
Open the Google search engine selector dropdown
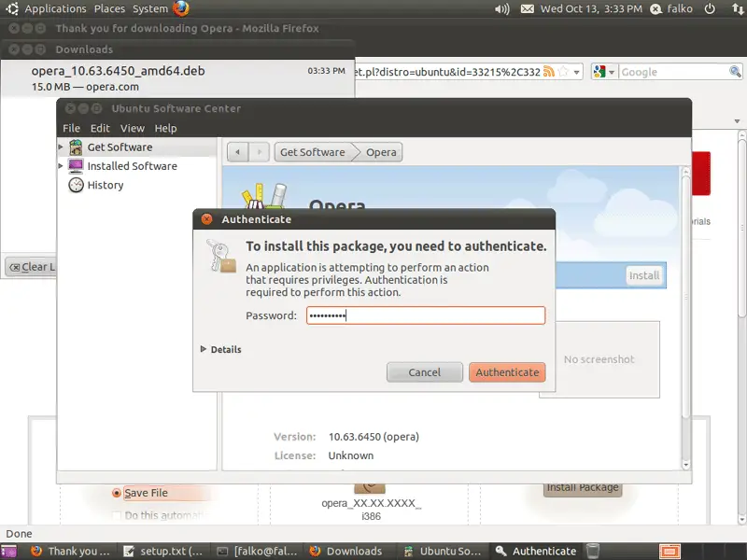(x=604, y=72)
